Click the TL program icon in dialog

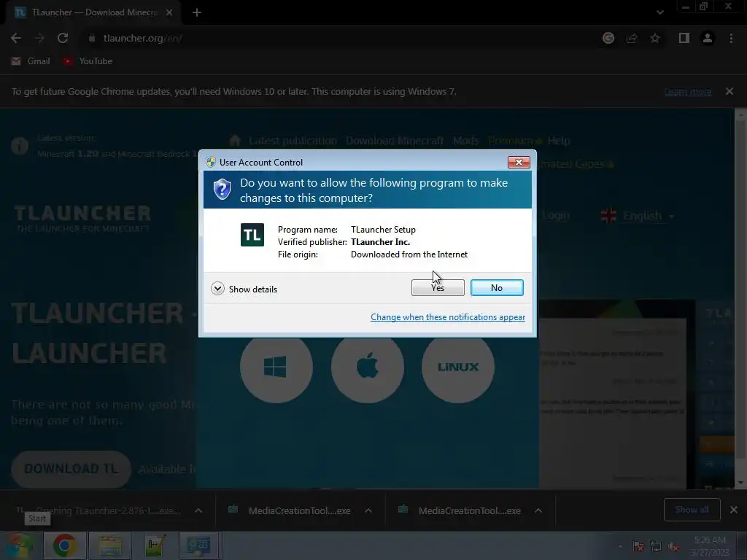tap(252, 235)
